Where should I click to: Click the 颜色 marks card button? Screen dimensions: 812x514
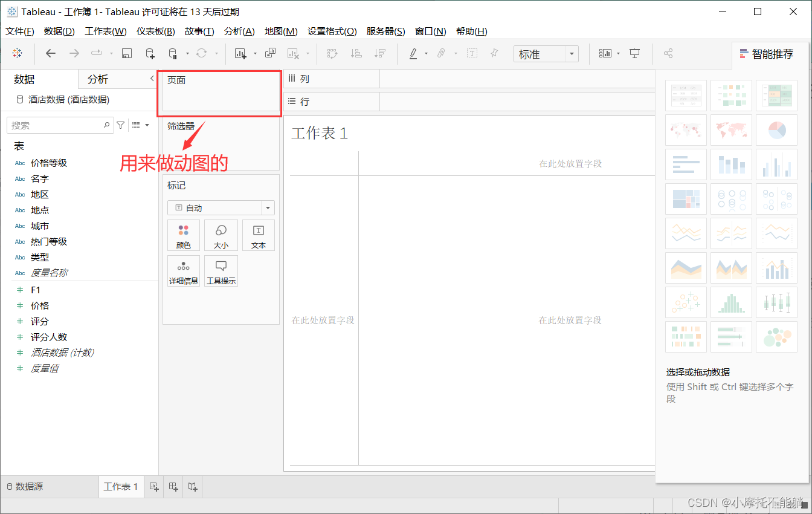pyautogui.click(x=184, y=235)
